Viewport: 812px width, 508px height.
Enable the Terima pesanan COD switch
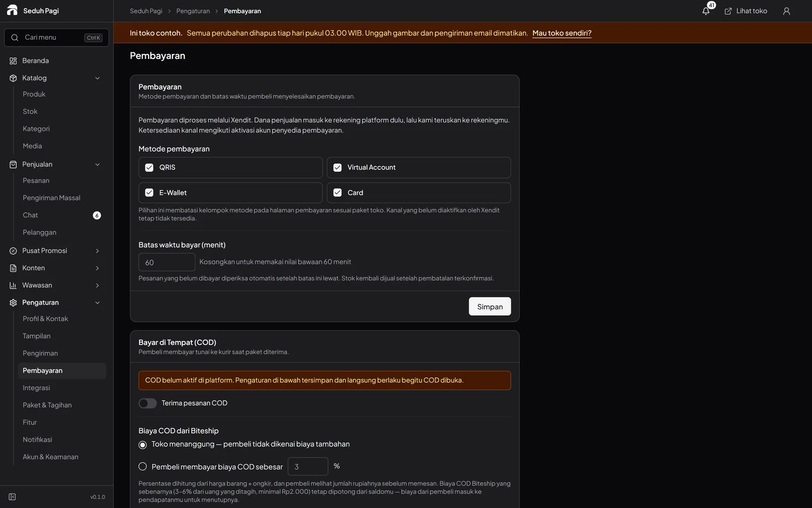pos(148,403)
